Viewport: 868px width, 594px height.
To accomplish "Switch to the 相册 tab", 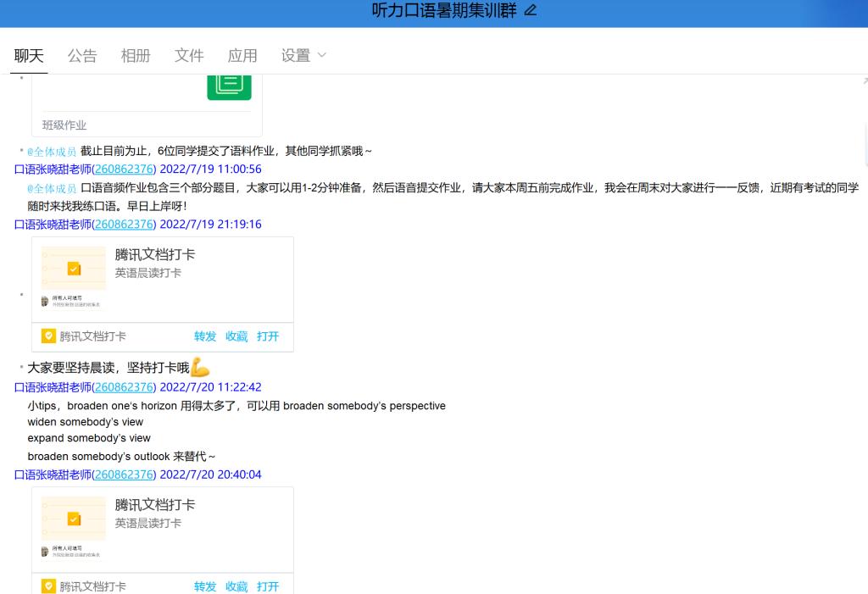I will pos(136,55).
